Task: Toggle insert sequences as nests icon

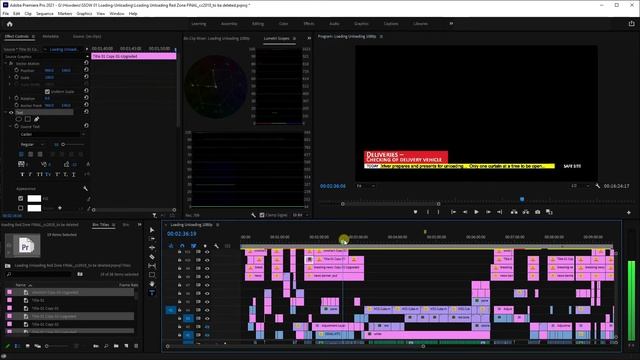Action: click(171, 246)
